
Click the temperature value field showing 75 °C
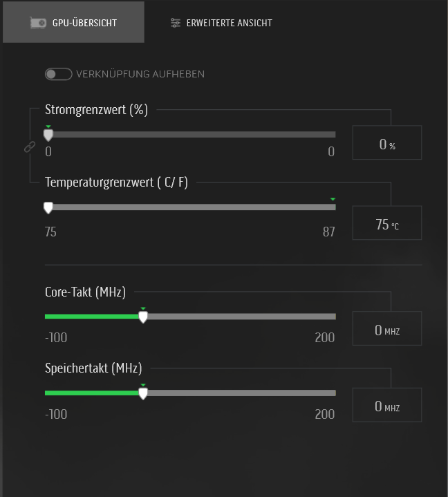[387, 223]
